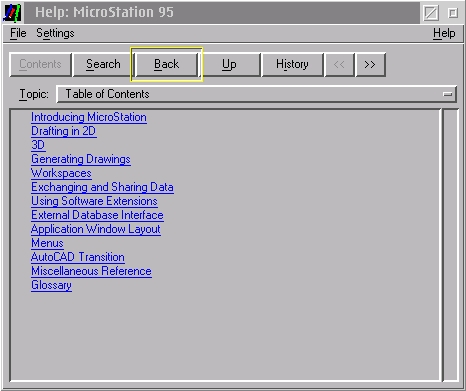The height and width of the screenshot is (391, 466).
Task: Open the File menu
Action: 18,33
